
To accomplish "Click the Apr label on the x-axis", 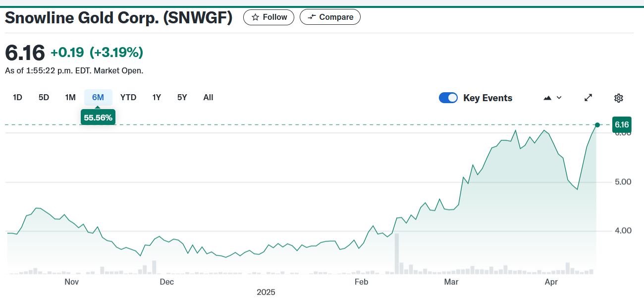I will [551, 282].
